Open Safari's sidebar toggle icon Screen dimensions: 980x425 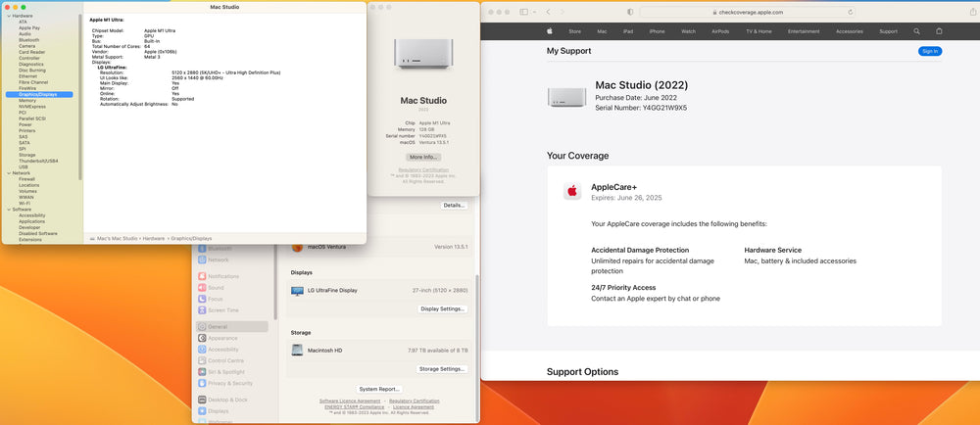523,12
